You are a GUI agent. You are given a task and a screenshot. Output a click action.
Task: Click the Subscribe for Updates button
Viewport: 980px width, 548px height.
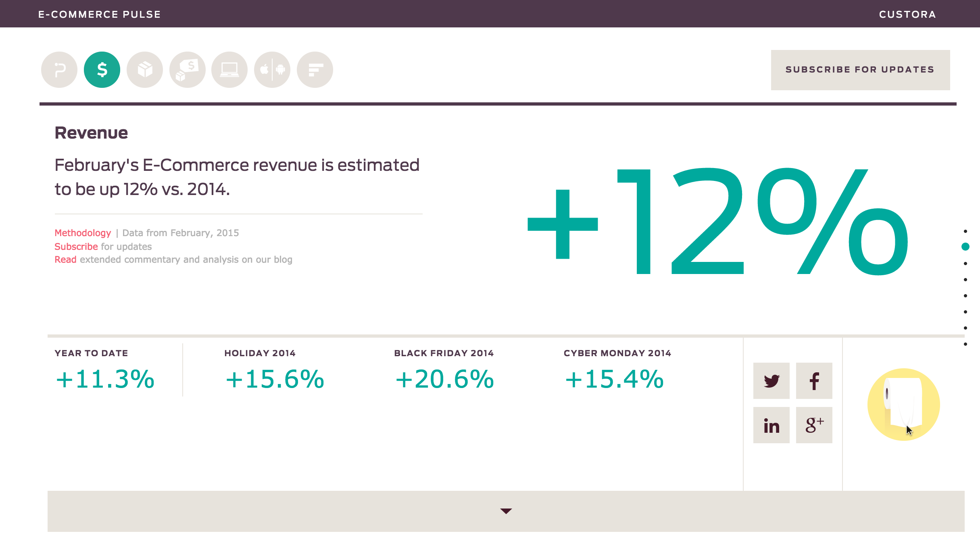click(860, 70)
